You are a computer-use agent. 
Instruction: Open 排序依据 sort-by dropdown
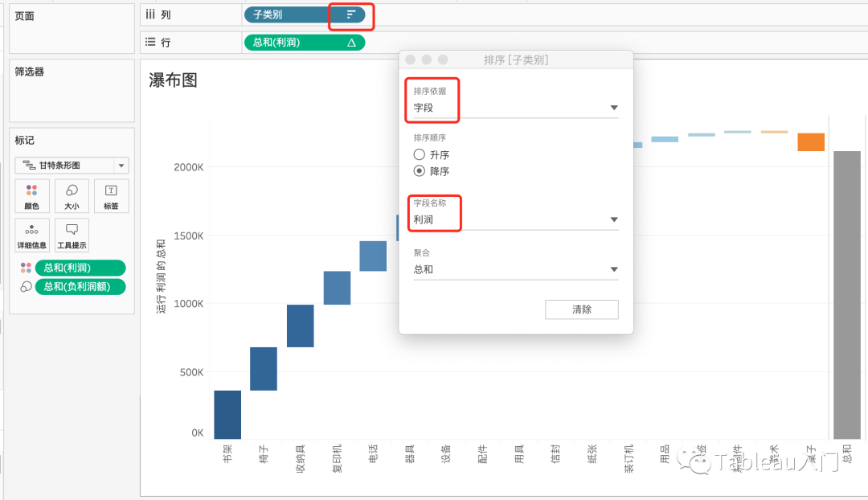pos(515,108)
